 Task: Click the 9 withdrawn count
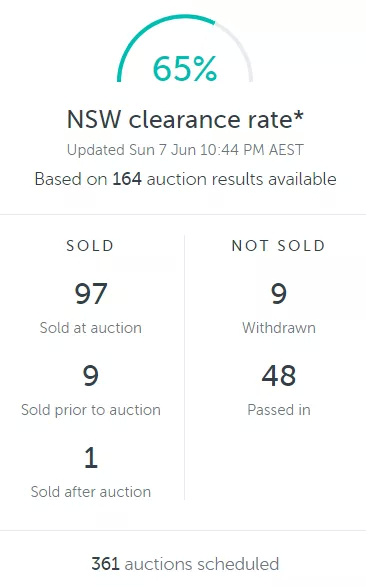(x=279, y=294)
